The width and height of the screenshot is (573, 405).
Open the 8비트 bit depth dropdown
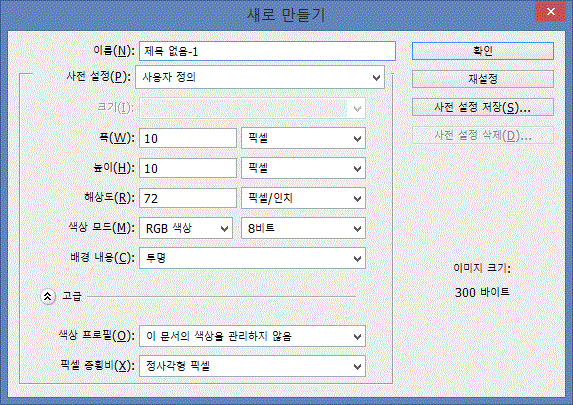[x=303, y=228]
